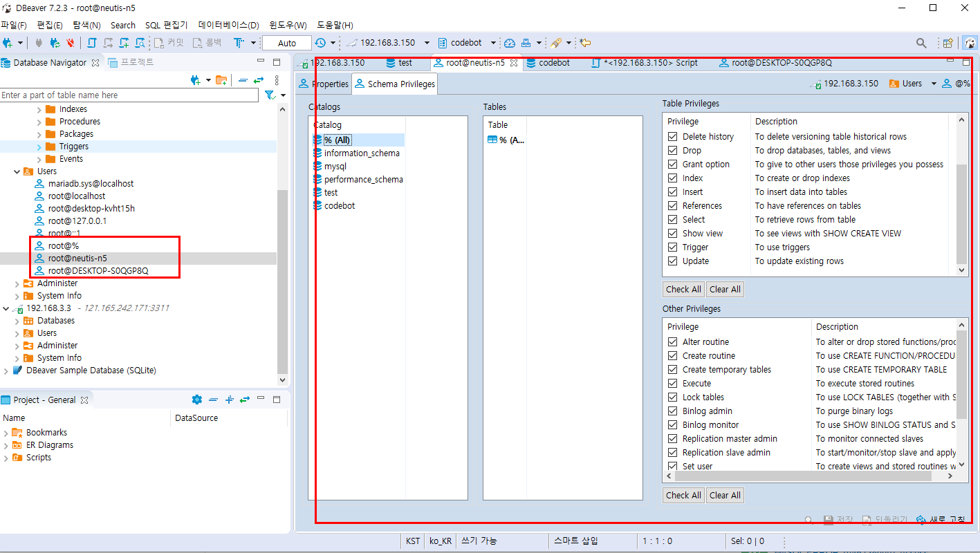
Task: Open the view menu dots in Database Navigator
Action: pyautogui.click(x=277, y=80)
